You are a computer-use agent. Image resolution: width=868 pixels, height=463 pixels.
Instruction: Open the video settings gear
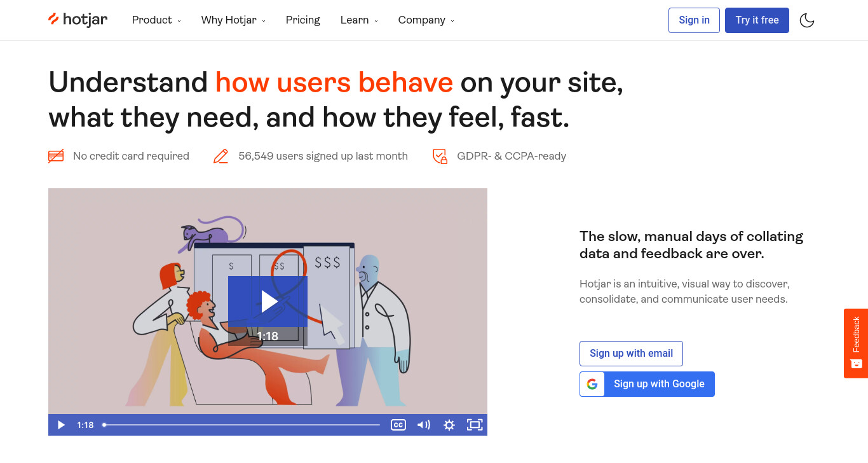(x=449, y=425)
